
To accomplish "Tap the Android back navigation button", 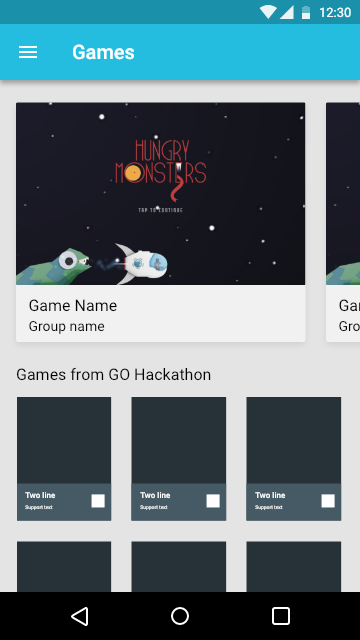I will click(80, 616).
